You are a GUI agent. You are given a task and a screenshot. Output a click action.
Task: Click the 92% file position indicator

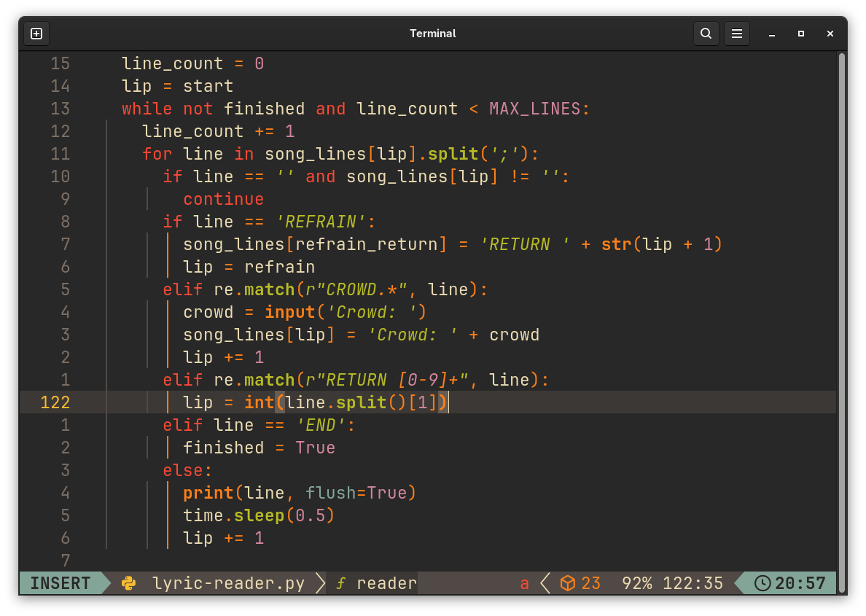tap(636, 583)
